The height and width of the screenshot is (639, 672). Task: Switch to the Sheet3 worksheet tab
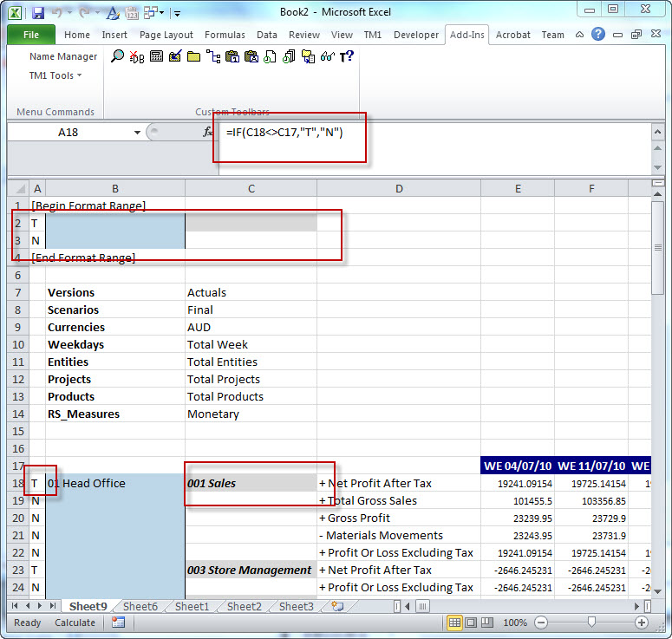coord(297,606)
